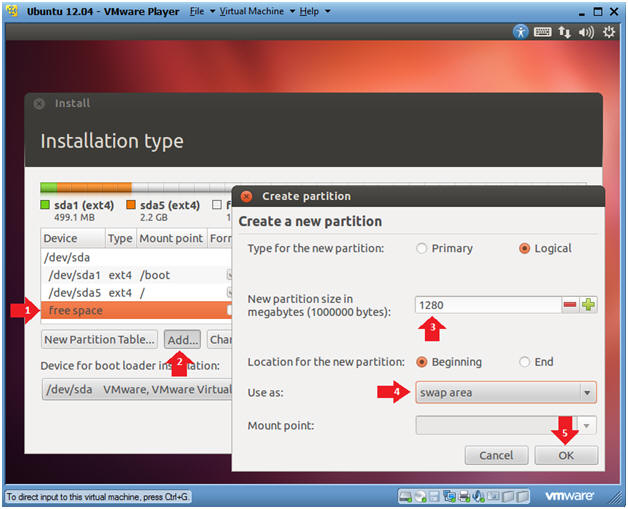This screenshot has width=628, height=509.
Task: Select the /dev/sda5 ext4 / row
Action: (x=136, y=293)
